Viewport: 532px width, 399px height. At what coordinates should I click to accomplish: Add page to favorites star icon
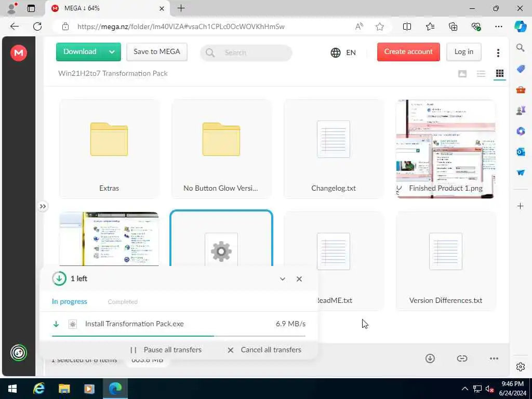click(380, 26)
